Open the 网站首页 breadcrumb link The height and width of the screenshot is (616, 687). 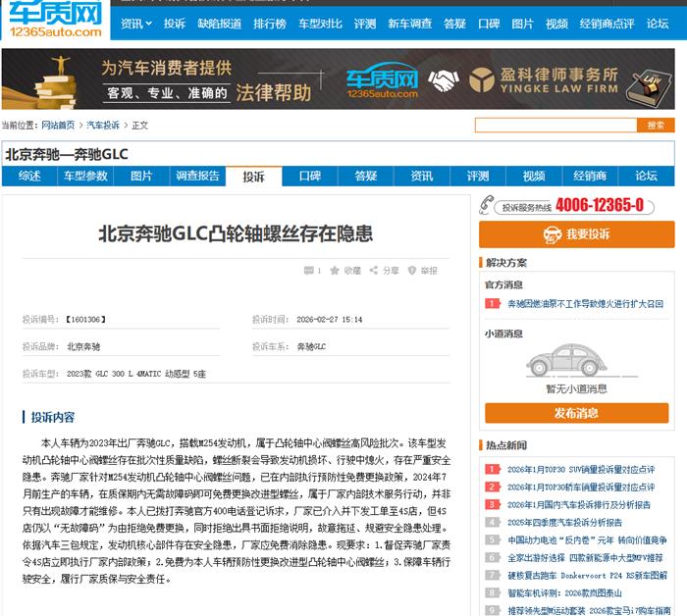[x=58, y=126]
